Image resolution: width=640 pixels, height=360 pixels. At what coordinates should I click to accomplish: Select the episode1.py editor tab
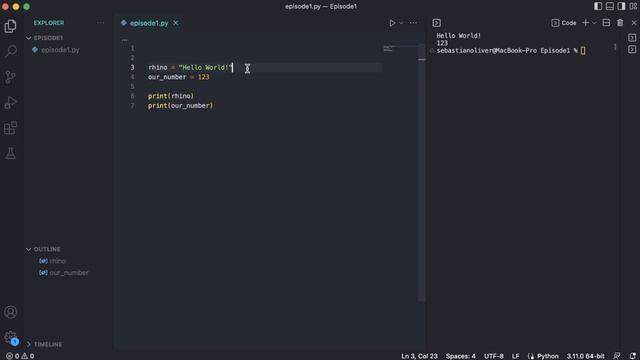click(x=149, y=23)
